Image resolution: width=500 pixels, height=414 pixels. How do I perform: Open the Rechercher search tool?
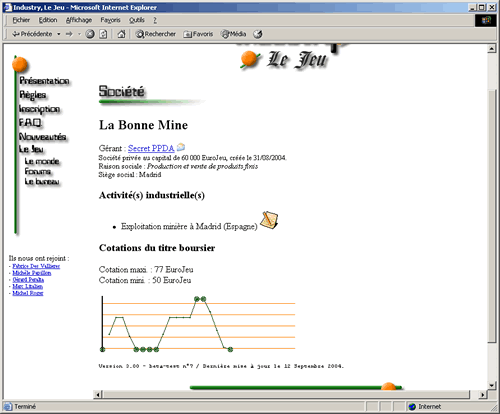pos(155,34)
